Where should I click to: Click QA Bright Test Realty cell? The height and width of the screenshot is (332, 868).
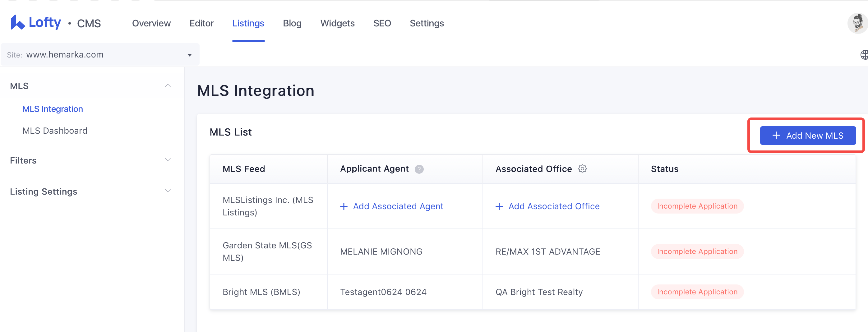tap(560, 292)
